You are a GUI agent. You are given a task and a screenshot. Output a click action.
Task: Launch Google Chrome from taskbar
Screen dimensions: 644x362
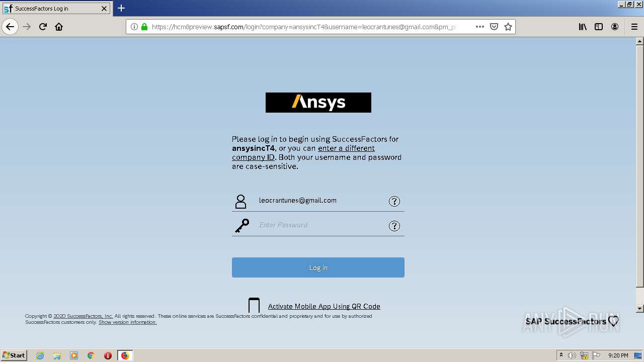coord(91,355)
